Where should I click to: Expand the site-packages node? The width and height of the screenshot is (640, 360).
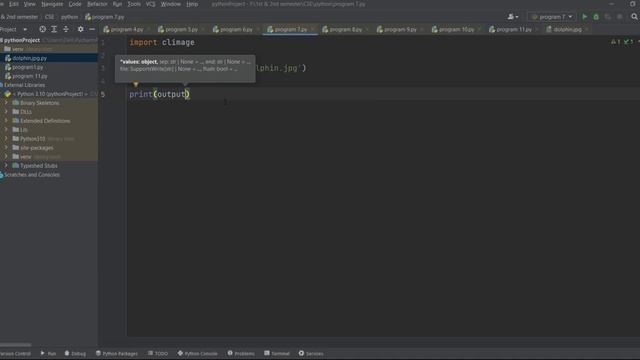coord(6,148)
